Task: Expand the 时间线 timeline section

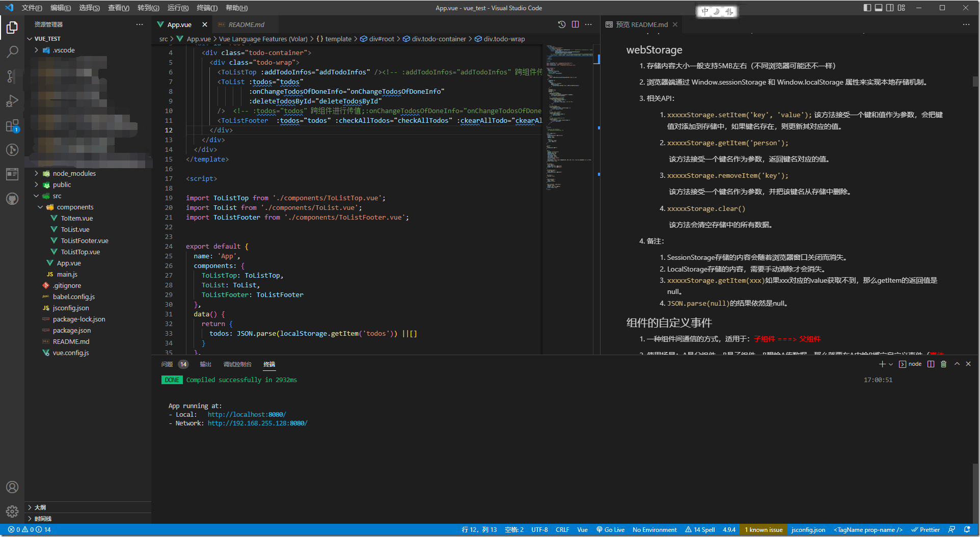Action: (x=89, y=519)
